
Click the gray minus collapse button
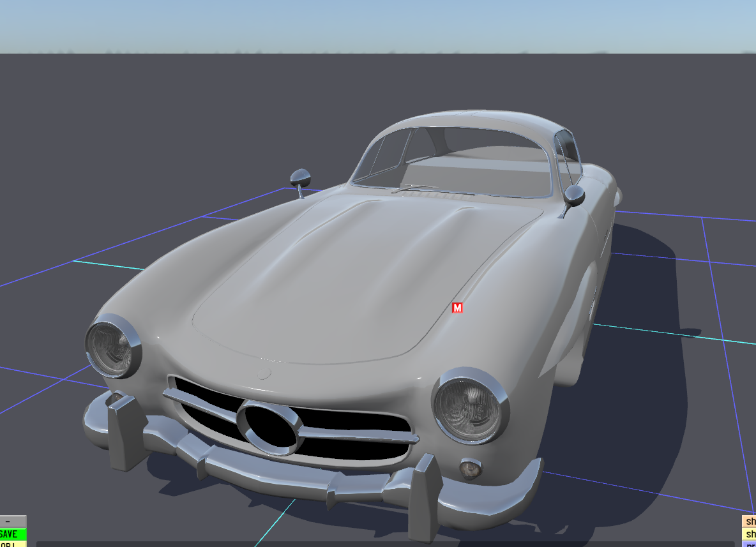coord(13,521)
